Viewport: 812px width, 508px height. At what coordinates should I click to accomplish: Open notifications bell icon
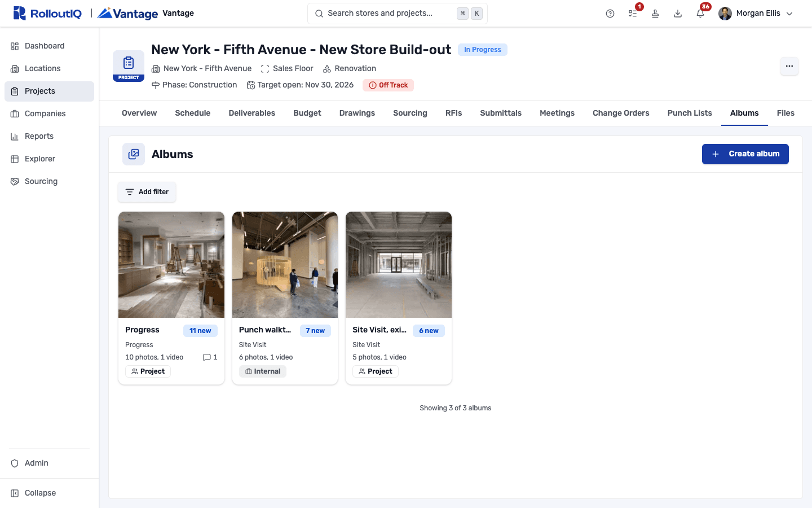coord(700,14)
